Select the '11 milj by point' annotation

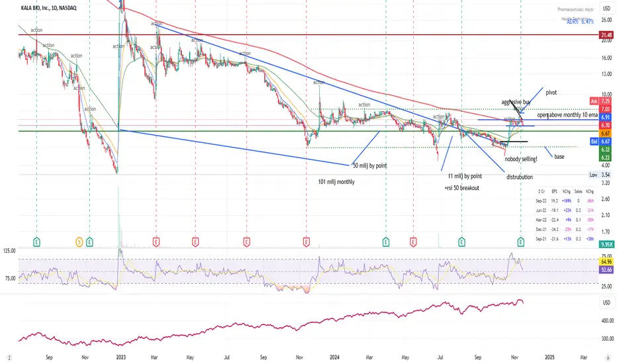(465, 176)
